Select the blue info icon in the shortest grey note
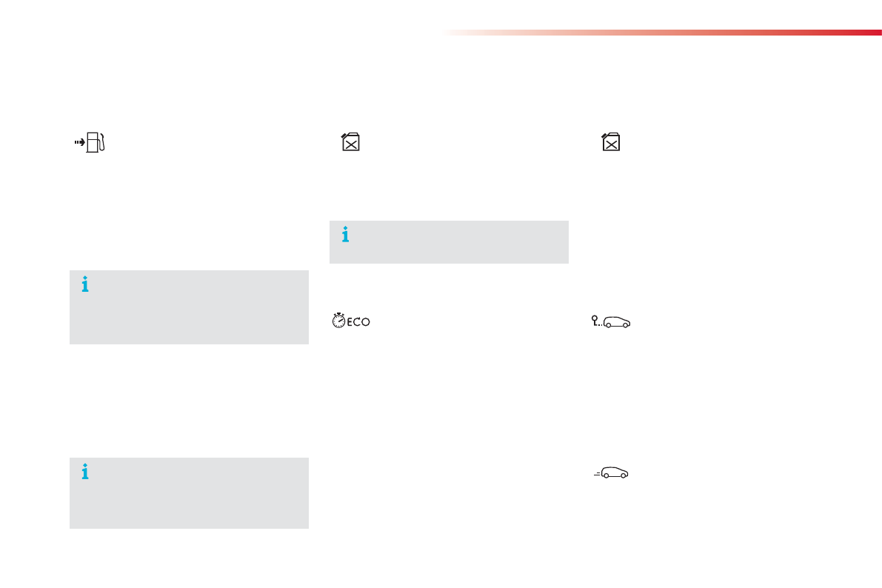882x588 pixels. click(x=344, y=235)
